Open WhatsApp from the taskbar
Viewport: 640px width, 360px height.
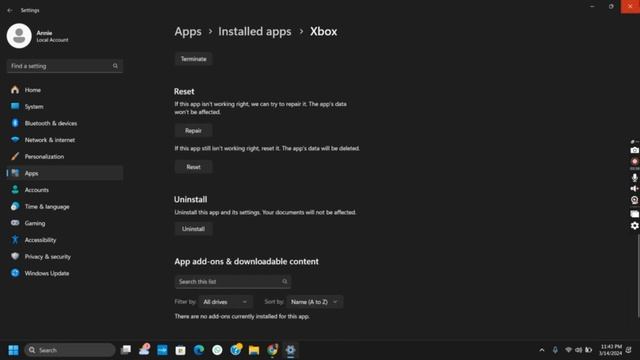(x=217, y=350)
